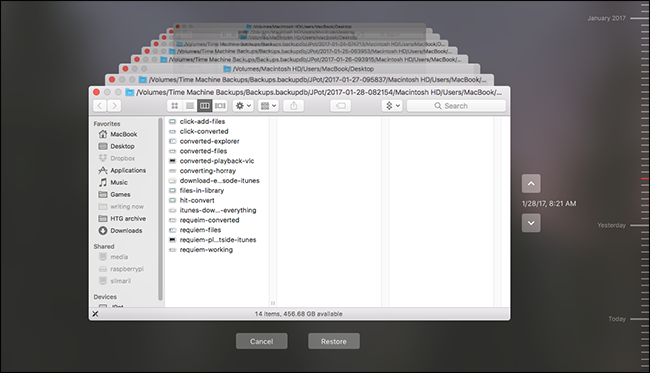Select file converted-explorer
The width and height of the screenshot is (650, 373).
point(209,141)
